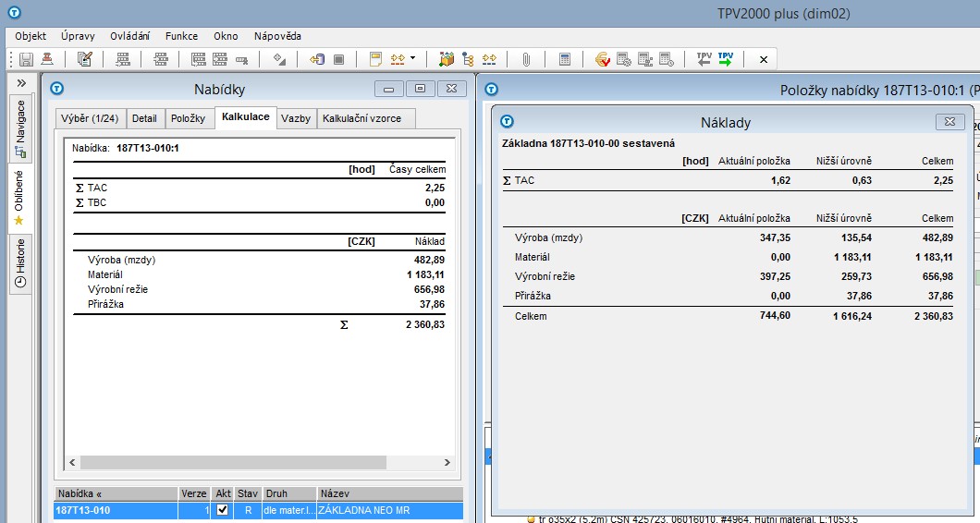Click the Výrobní režie row in Náklady
This screenshot has width=980, height=523.
coord(729,276)
